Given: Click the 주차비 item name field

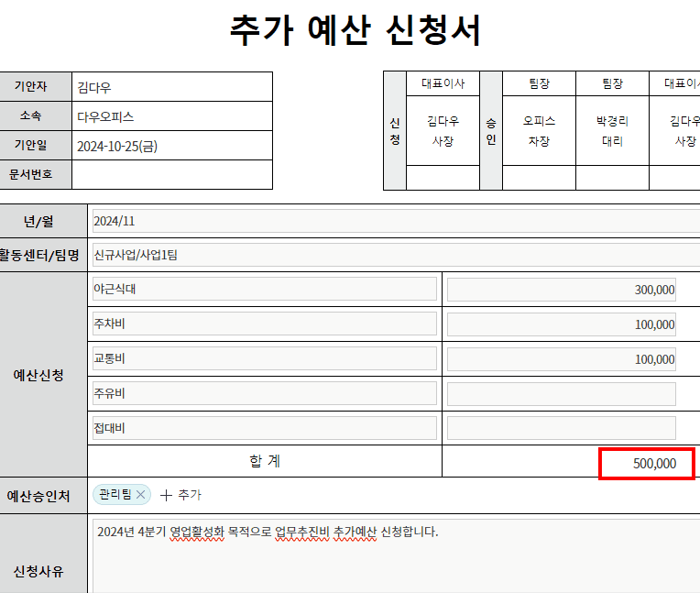Looking at the screenshot, I should 265,324.
